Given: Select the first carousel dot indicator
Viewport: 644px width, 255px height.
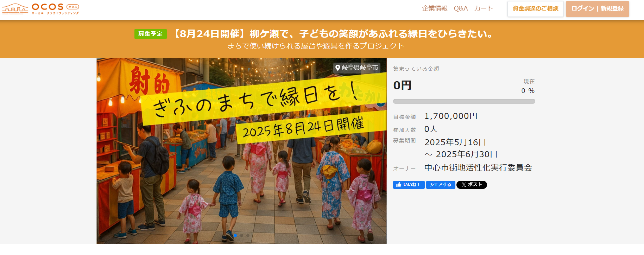Looking at the screenshot, I should click(x=235, y=235).
